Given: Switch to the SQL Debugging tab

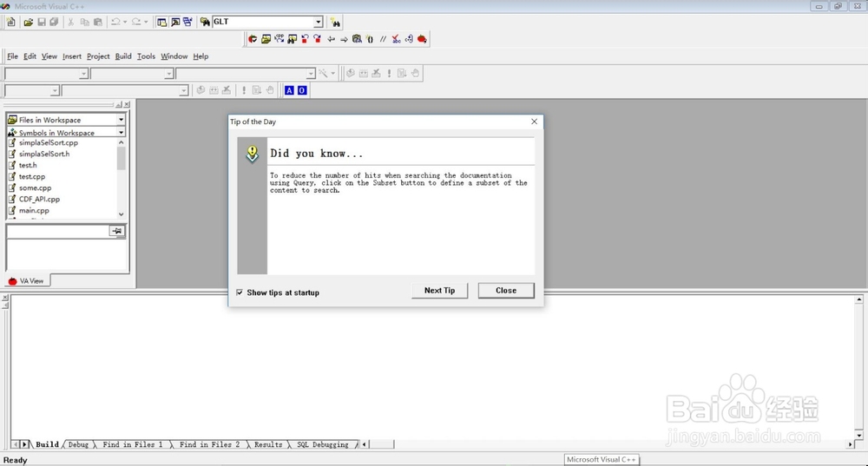Looking at the screenshot, I should click(x=323, y=444).
